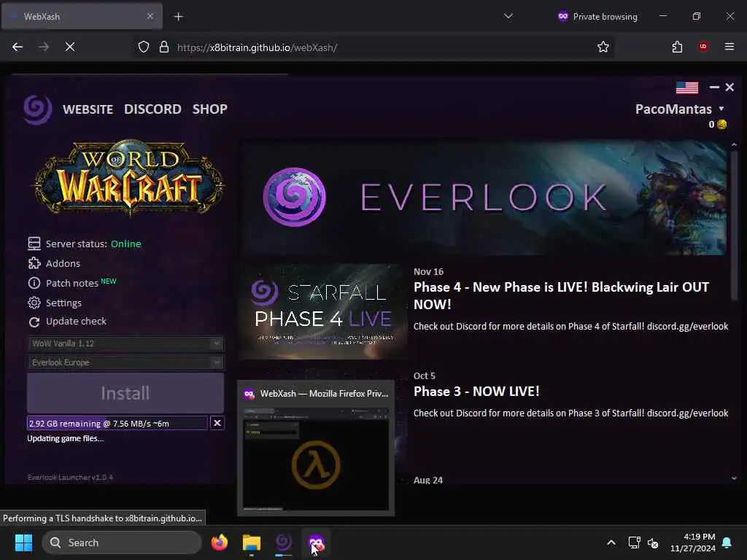Click news scroll down arrow
Viewport: 747px width, 560px height.
point(734,478)
